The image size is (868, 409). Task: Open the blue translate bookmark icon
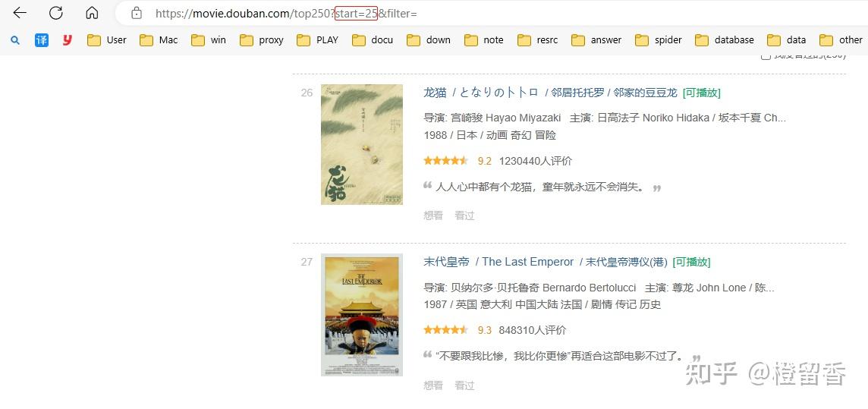(x=42, y=40)
